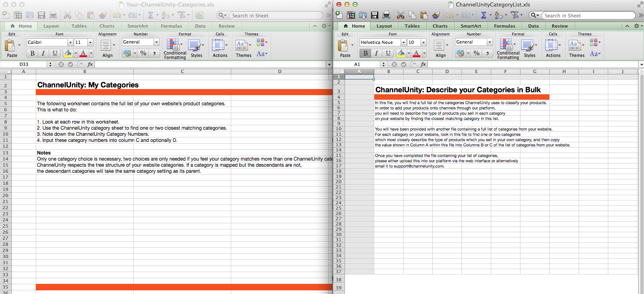Viewport: 644px width, 294px height.
Task: Click name box showing A1
Action: (357, 64)
